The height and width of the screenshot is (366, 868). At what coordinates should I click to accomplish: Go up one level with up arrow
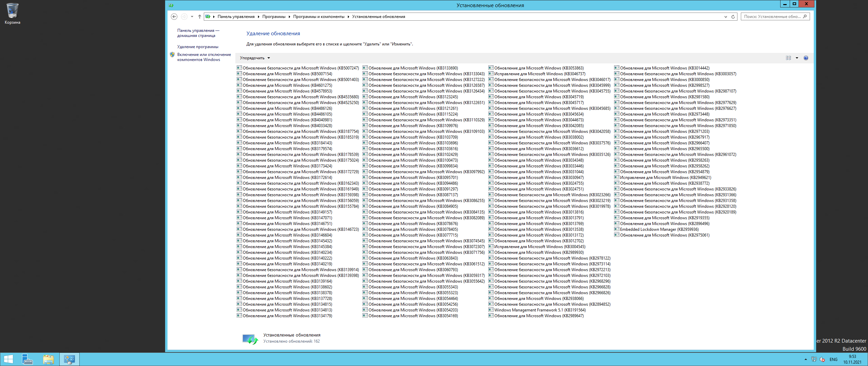point(200,17)
